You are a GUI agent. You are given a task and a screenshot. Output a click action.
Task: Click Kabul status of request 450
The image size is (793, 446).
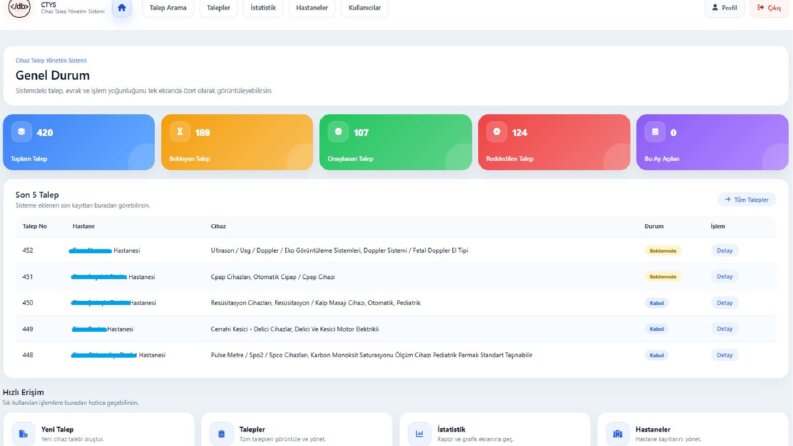[656, 303]
